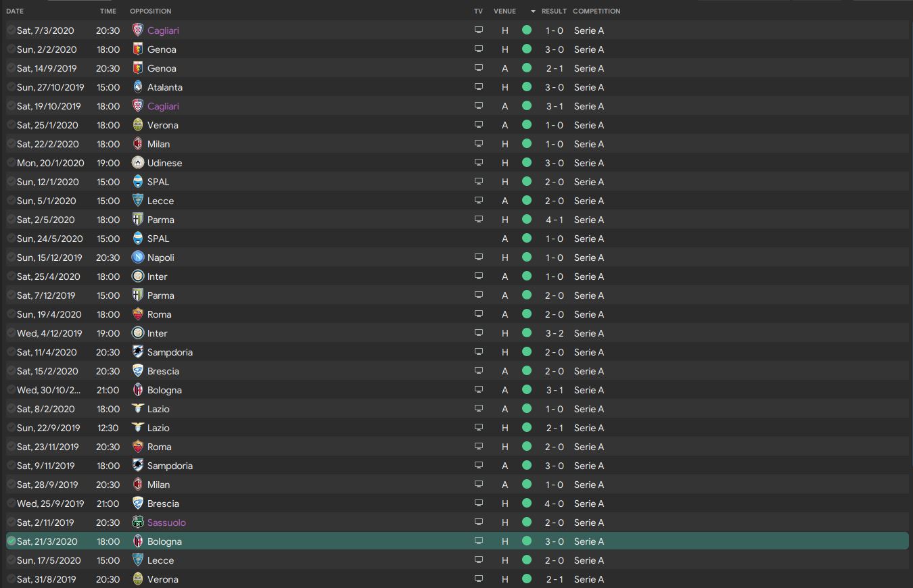913x588 pixels.
Task: Click the sort arrow beside Venue header
Action: pyautogui.click(x=533, y=11)
